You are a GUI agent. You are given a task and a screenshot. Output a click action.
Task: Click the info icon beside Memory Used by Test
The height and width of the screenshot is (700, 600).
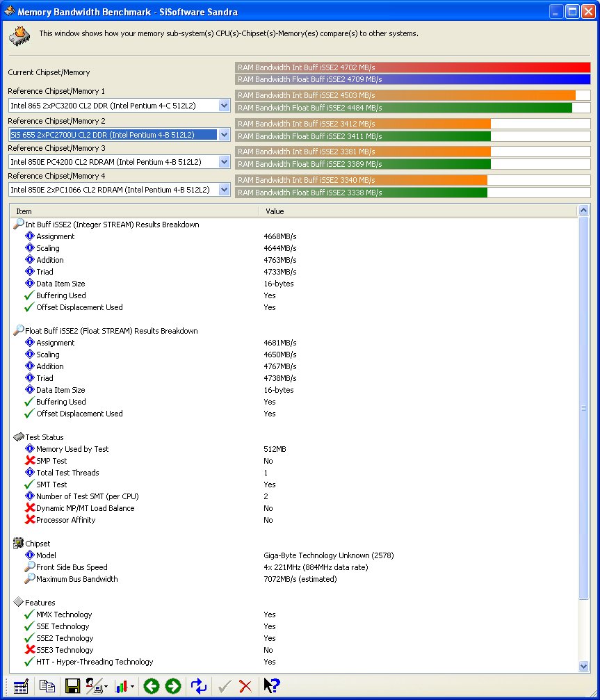tap(30, 448)
